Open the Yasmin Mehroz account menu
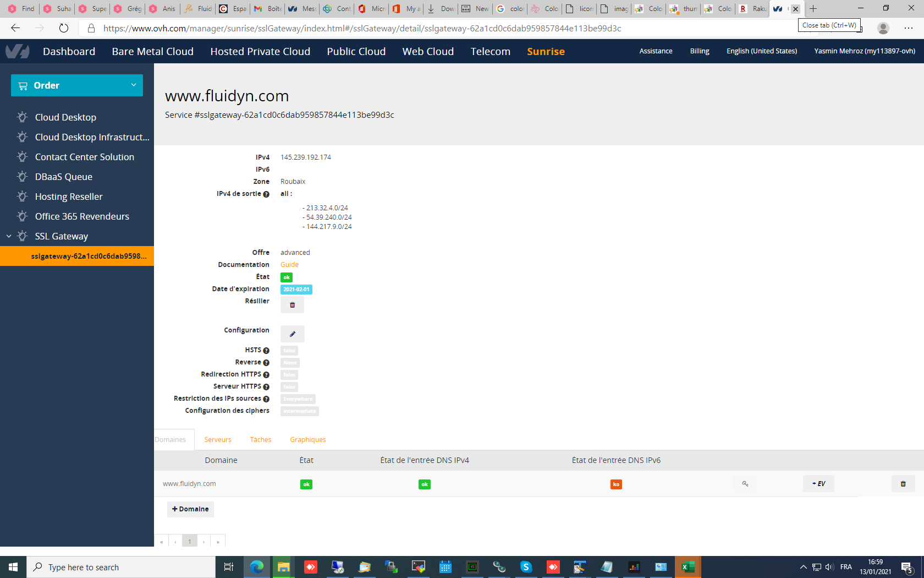Screen dimensions: 924x578 pos(864,51)
